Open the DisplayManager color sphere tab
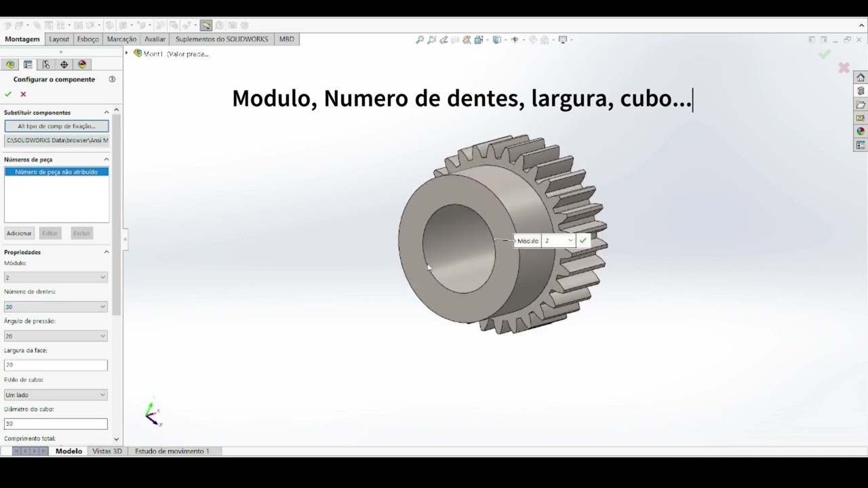 coord(83,64)
